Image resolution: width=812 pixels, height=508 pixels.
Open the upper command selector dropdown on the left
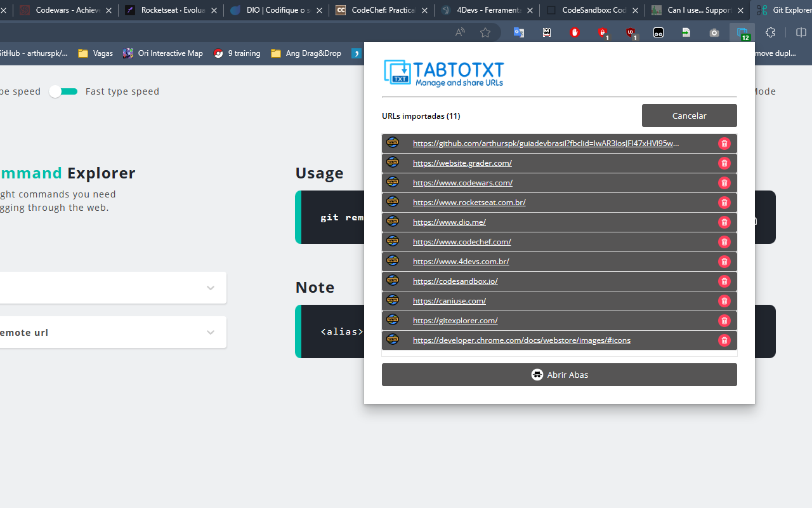click(x=210, y=288)
